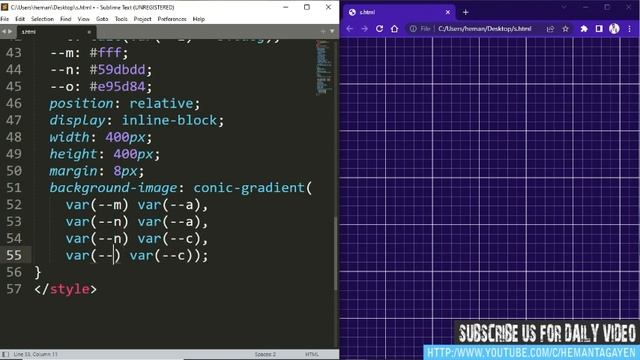Click var(--m) on line 52
This screenshot has height=360, width=640.
click(97, 204)
